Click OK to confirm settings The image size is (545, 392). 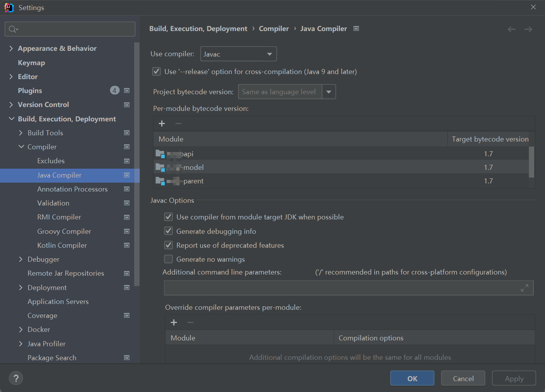(412, 378)
